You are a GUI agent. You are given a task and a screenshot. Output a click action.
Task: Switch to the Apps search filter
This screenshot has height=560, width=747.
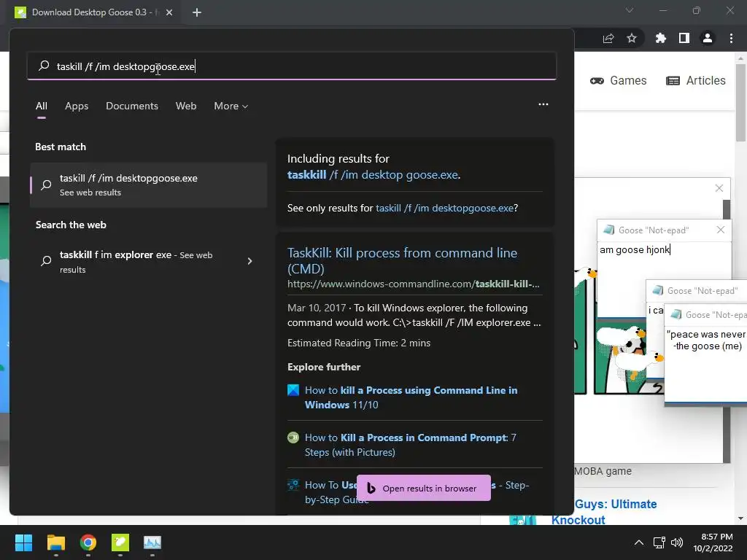(77, 106)
